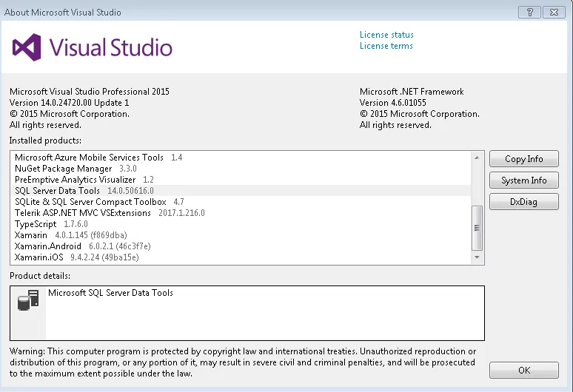
Task: Click the SQL Server Data Tools product icon
Action: [x=28, y=300]
